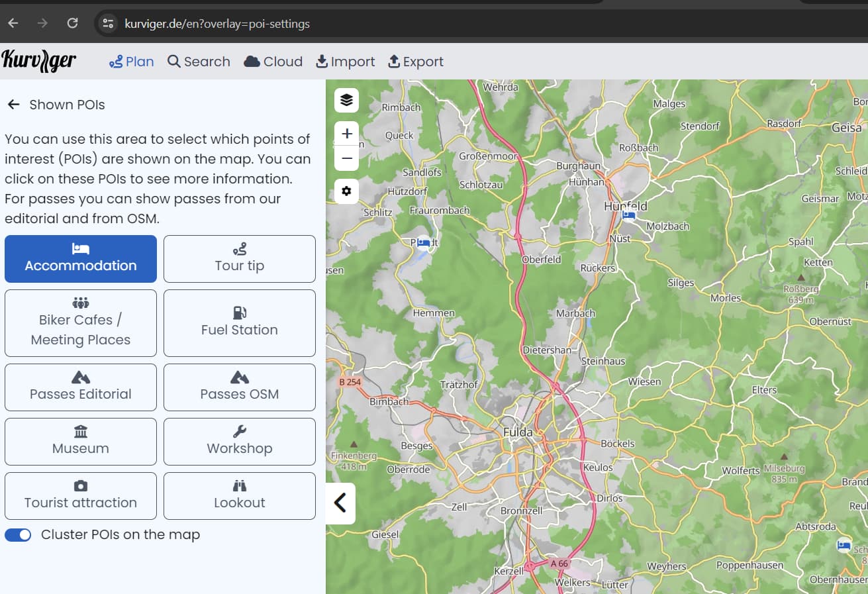Disable Cluster POIs on the map switch
This screenshot has height=594, width=868.
coord(18,535)
